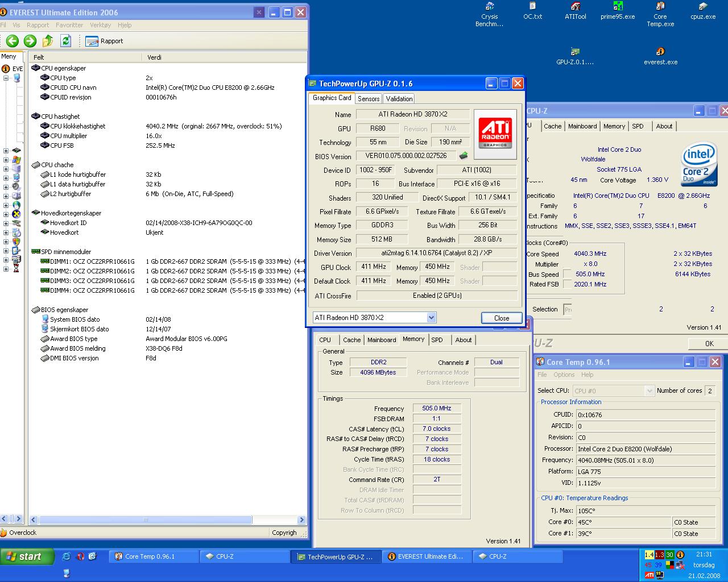Switch to Core Temp 0.96.1 taskbar button
The width and height of the screenshot is (728, 582).
pyautogui.click(x=154, y=556)
